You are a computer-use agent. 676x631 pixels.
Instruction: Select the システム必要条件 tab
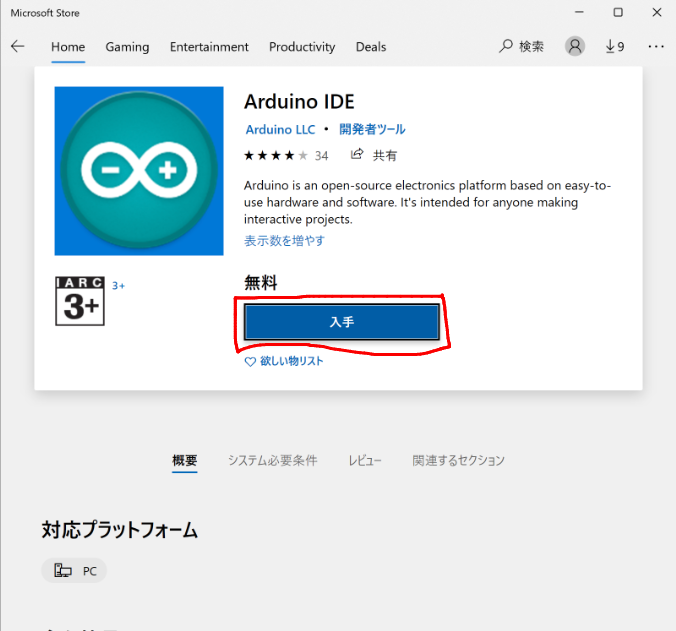click(x=272, y=460)
